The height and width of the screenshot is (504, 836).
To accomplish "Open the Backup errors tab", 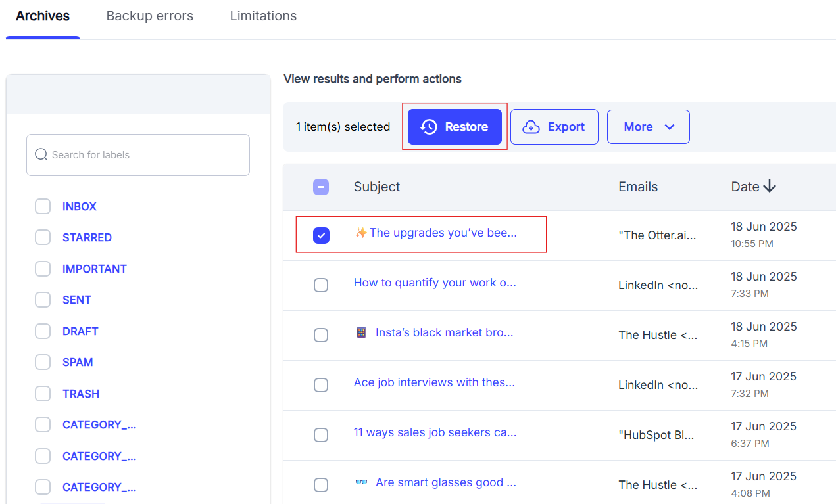I will tap(150, 16).
